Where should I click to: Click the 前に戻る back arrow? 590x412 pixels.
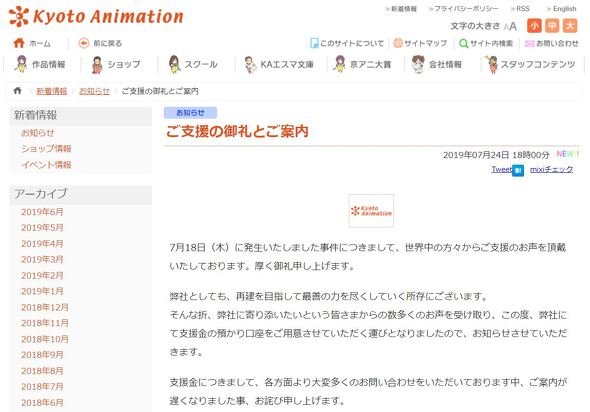[84, 43]
